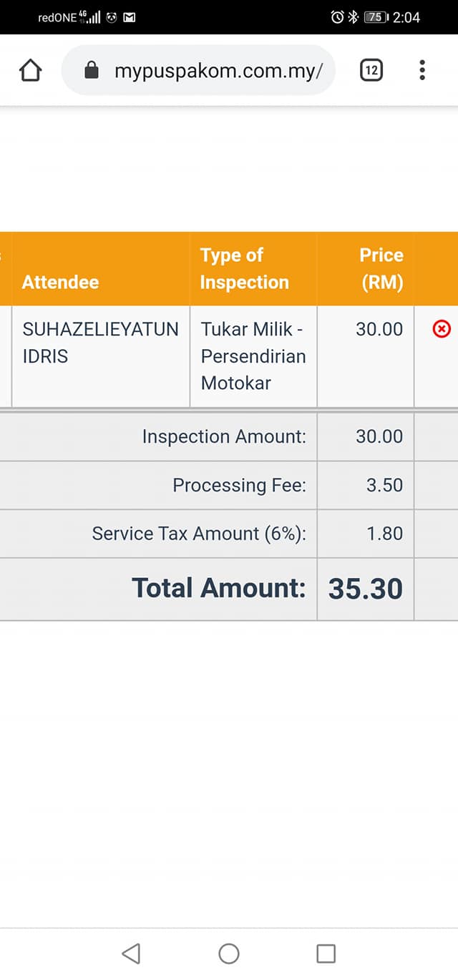Tap the Processing Fee 3.50 value
Screen dimensions: 458x980
click(385, 485)
